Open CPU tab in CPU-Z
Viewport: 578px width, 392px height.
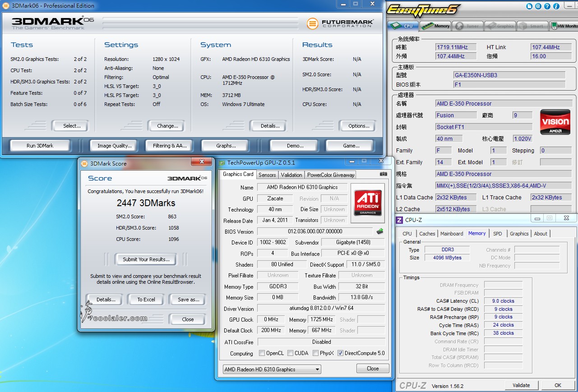(407, 234)
